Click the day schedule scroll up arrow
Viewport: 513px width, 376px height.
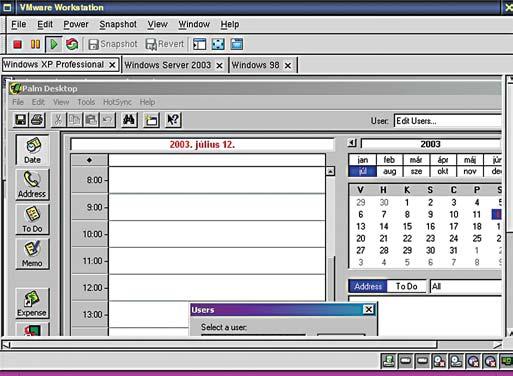[330, 171]
